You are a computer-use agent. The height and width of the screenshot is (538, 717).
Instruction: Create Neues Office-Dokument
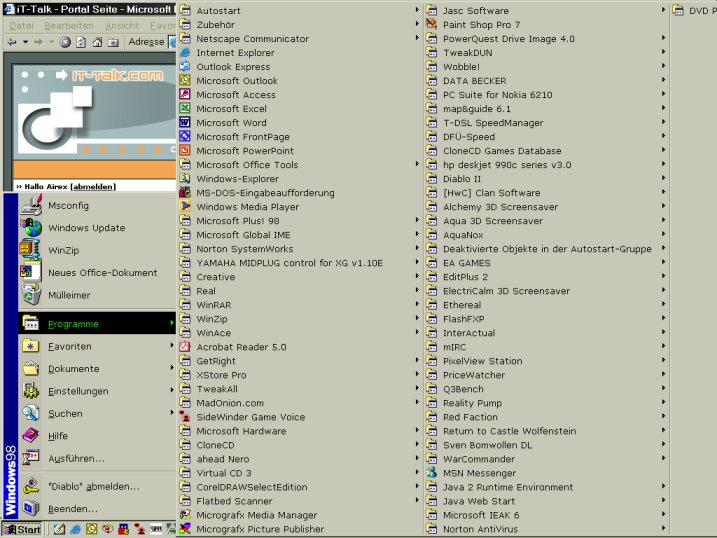tap(97, 273)
